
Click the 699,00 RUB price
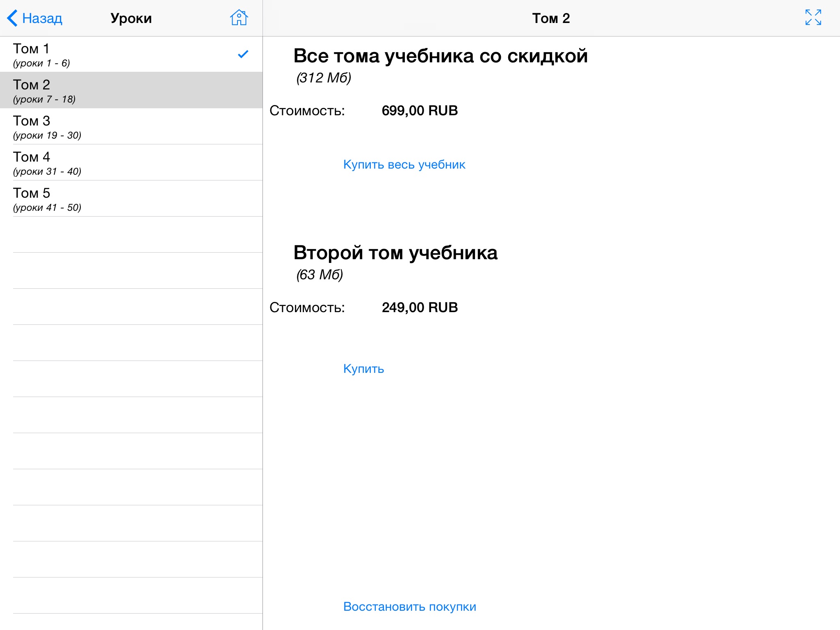(420, 111)
